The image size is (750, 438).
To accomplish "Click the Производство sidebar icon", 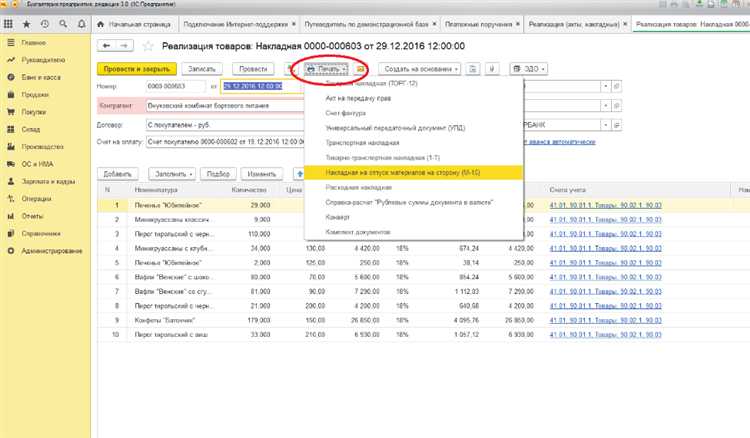I will point(11,147).
